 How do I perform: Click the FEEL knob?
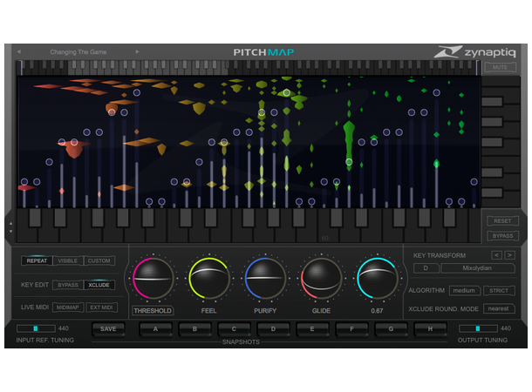209,279
